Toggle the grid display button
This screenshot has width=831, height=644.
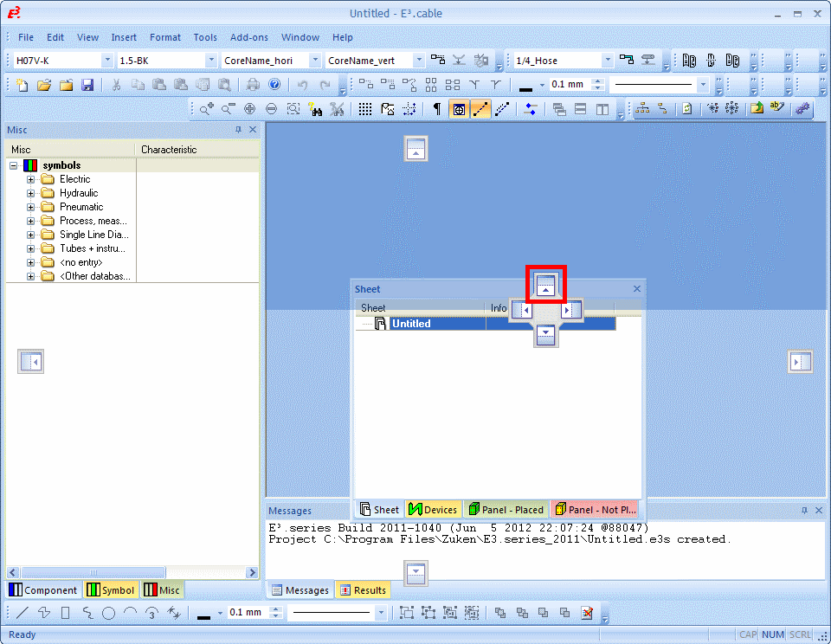click(365, 109)
